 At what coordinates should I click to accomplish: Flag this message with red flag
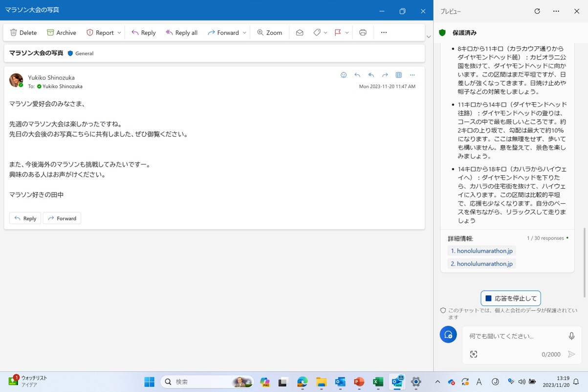point(338,33)
